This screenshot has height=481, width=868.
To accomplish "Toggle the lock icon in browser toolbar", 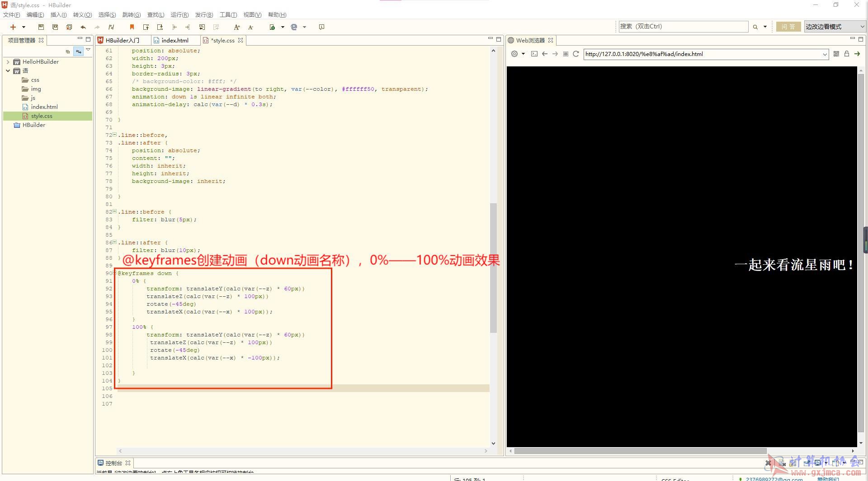I will coord(847,54).
